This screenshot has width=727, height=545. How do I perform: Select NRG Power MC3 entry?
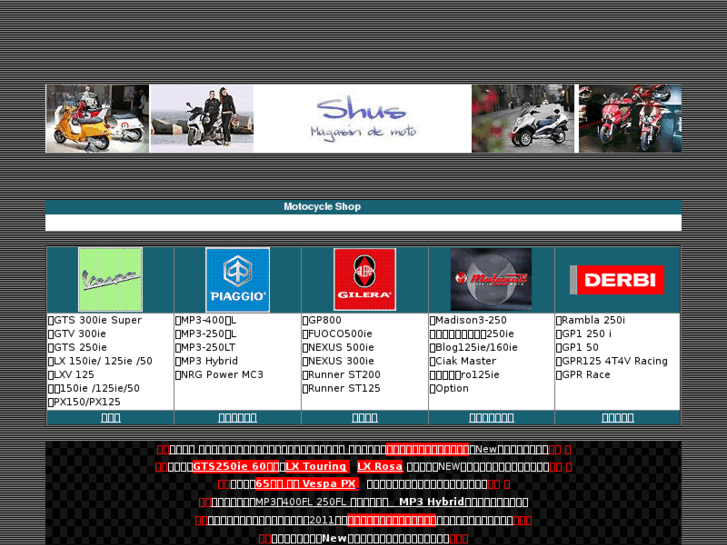coord(219,375)
